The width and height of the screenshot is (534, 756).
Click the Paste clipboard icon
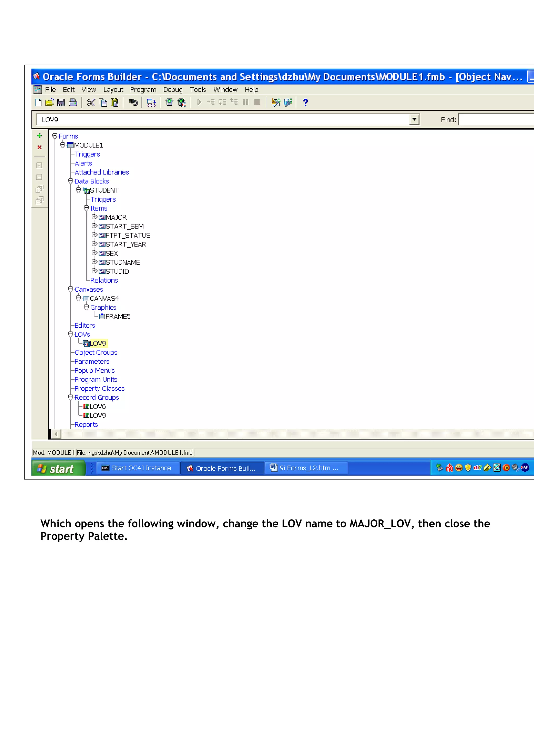114,103
